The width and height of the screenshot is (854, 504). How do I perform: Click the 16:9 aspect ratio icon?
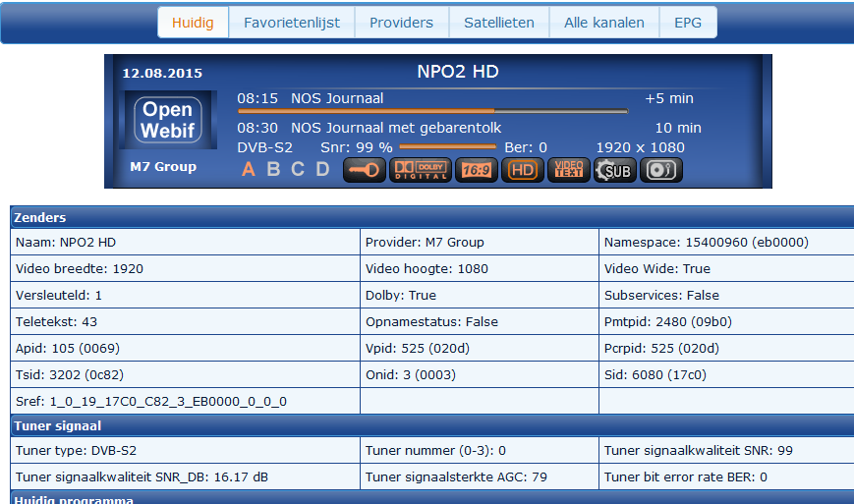476,170
